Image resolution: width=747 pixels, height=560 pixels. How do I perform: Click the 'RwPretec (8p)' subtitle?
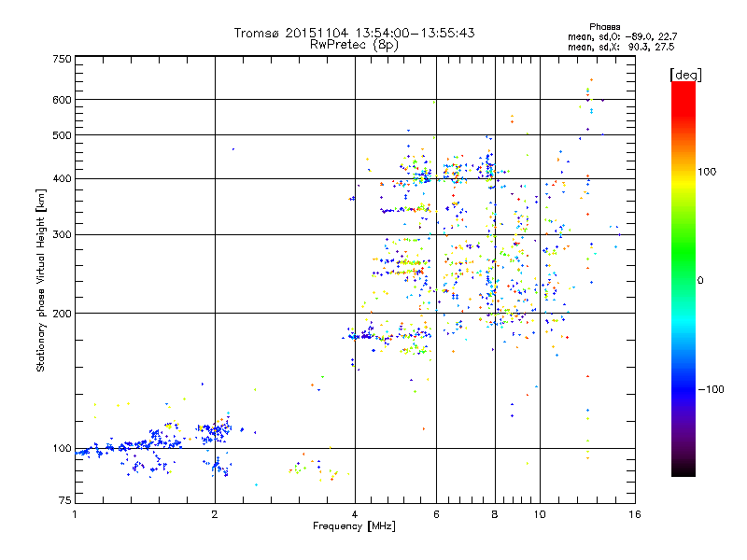[354, 45]
